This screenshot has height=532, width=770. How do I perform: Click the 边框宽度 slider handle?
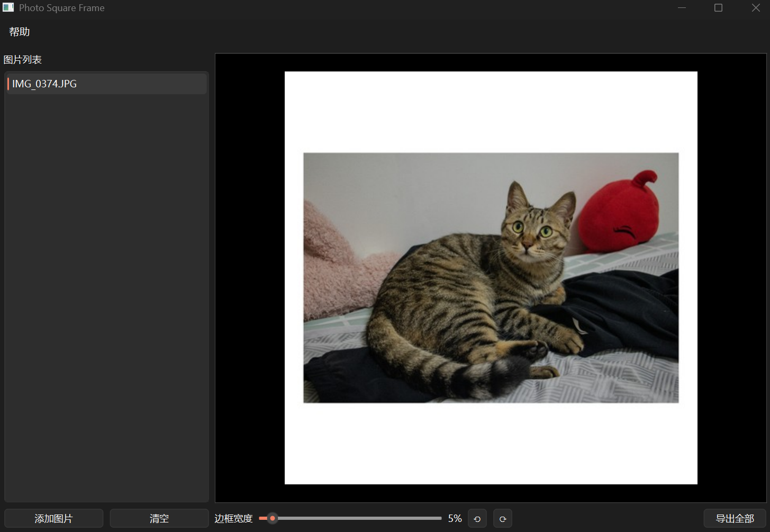click(272, 518)
